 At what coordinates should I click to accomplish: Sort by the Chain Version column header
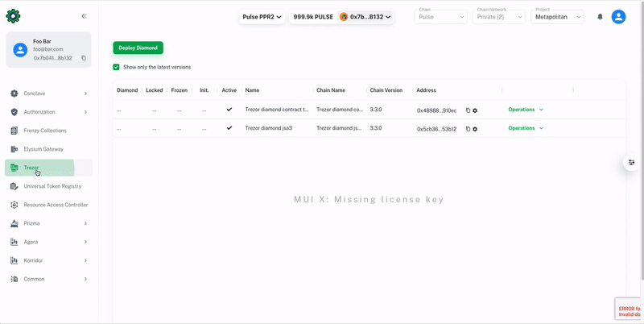386,90
